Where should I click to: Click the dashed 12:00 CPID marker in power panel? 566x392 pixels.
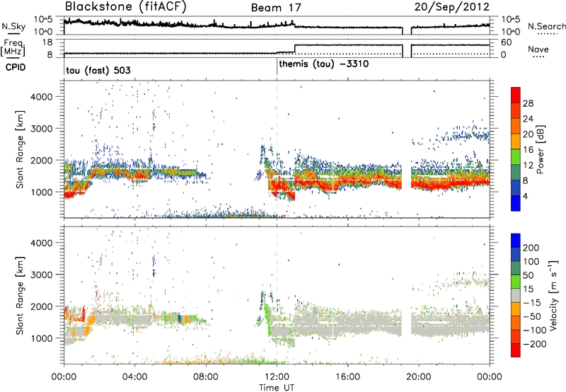[x=277, y=149]
